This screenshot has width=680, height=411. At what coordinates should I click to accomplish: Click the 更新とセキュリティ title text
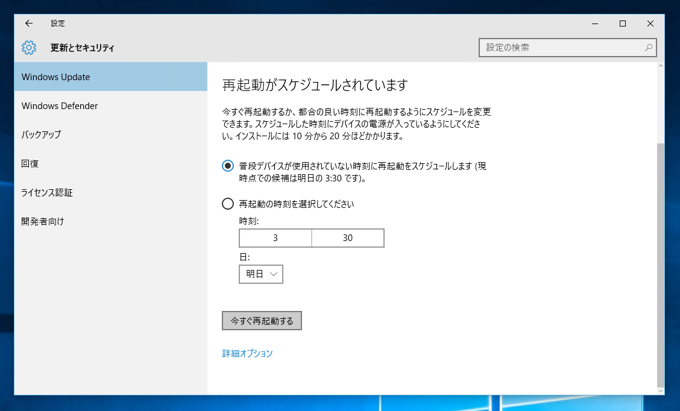[82, 48]
